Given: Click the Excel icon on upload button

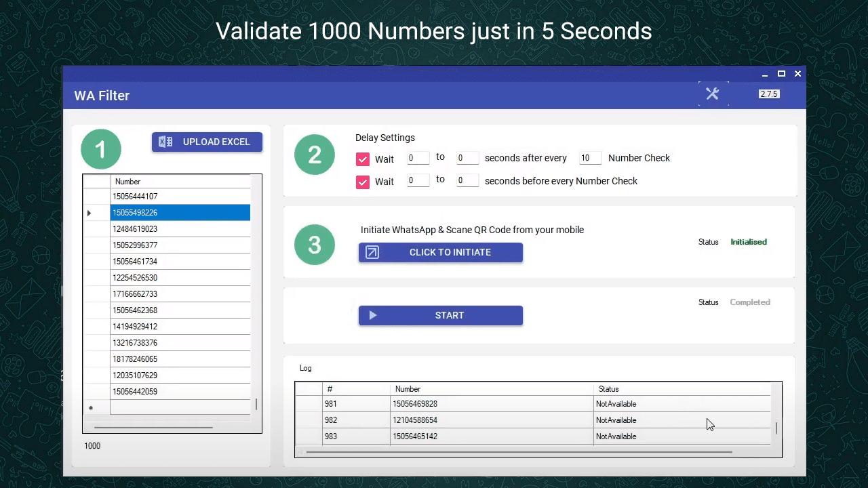Looking at the screenshot, I should pyautogui.click(x=165, y=142).
